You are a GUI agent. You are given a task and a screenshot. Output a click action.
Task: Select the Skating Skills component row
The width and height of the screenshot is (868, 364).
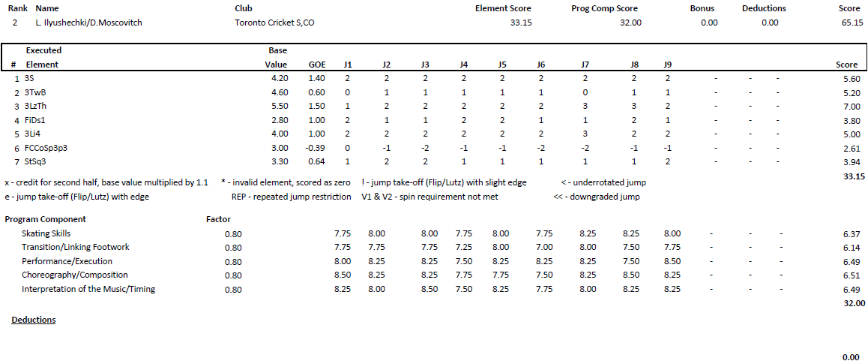pos(434,234)
